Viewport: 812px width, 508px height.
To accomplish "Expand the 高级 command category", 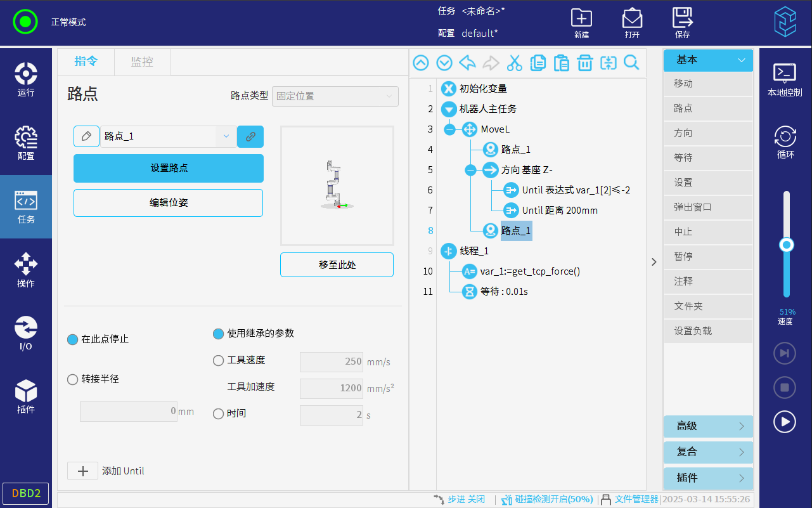I will tap(707, 426).
